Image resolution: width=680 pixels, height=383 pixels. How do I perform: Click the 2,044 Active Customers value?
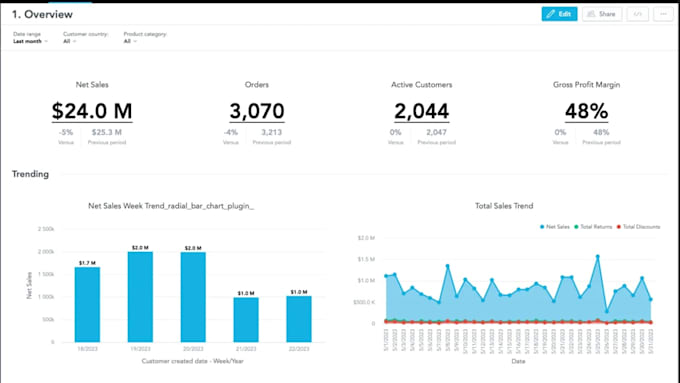(x=422, y=111)
